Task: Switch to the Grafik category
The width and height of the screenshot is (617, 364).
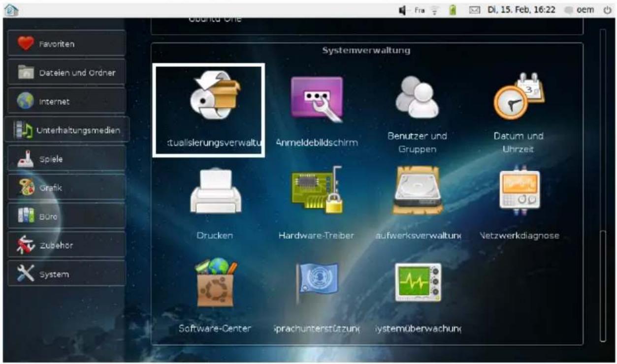Action: pyautogui.click(x=66, y=187)
